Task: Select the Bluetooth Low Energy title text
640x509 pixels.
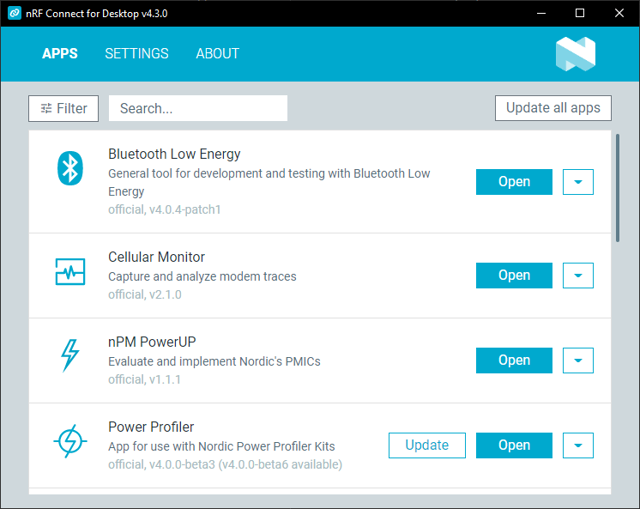Action: tap(174, 154)
